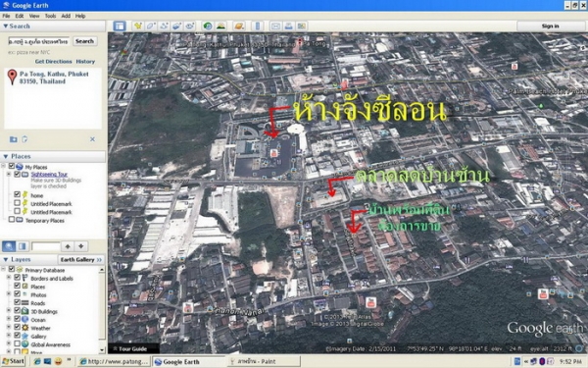This screenshot has width=588, height=368.
Task: Click the Places search magnifier icon
Action: tap(9, 246)
